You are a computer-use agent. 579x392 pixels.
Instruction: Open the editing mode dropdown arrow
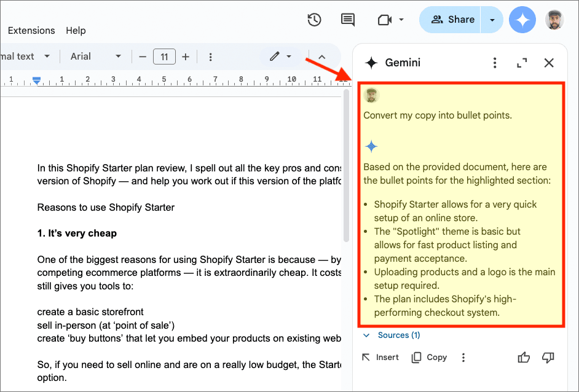[x=289, y=57]
